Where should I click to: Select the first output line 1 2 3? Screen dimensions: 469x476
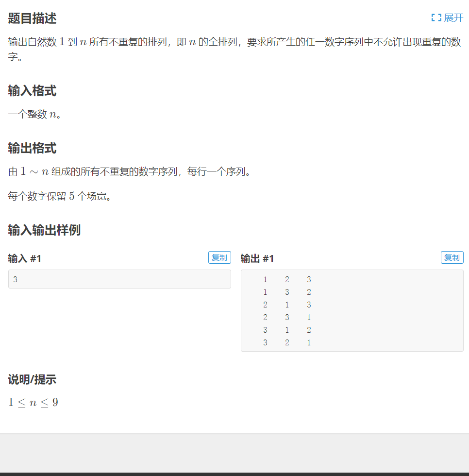(286, 279)
